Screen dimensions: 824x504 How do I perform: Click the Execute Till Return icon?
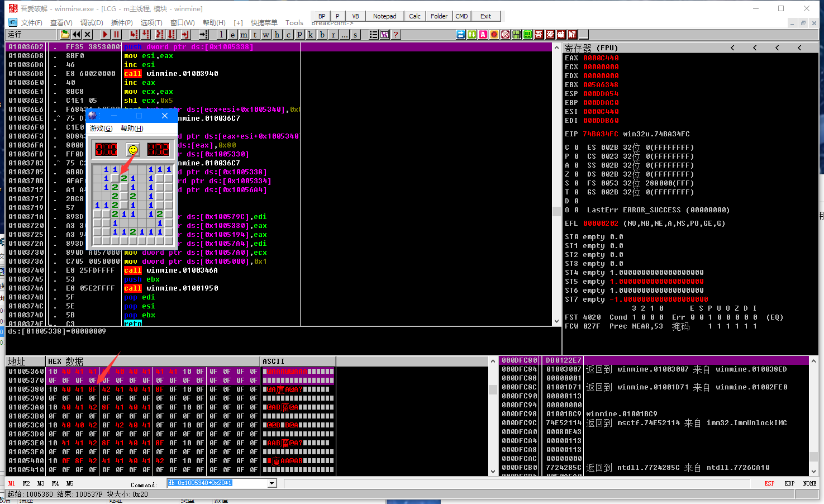[x=186, y=34]
